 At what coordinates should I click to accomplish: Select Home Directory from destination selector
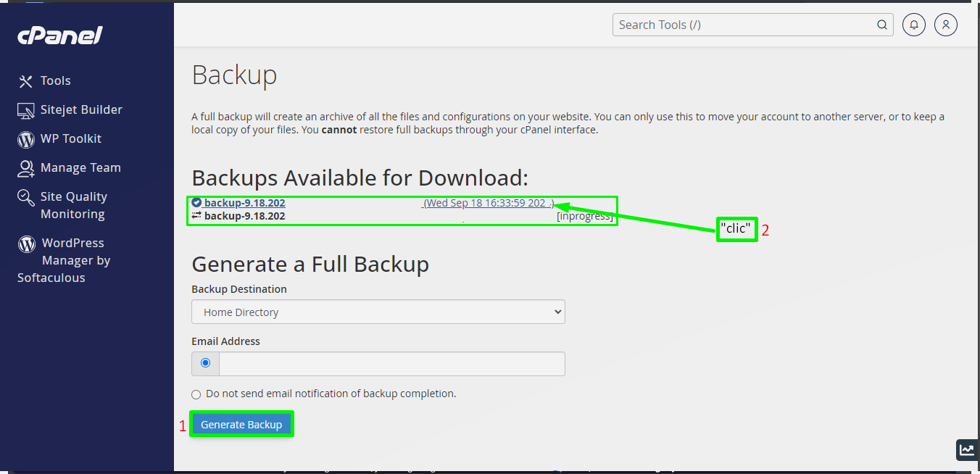coord(378,312)
